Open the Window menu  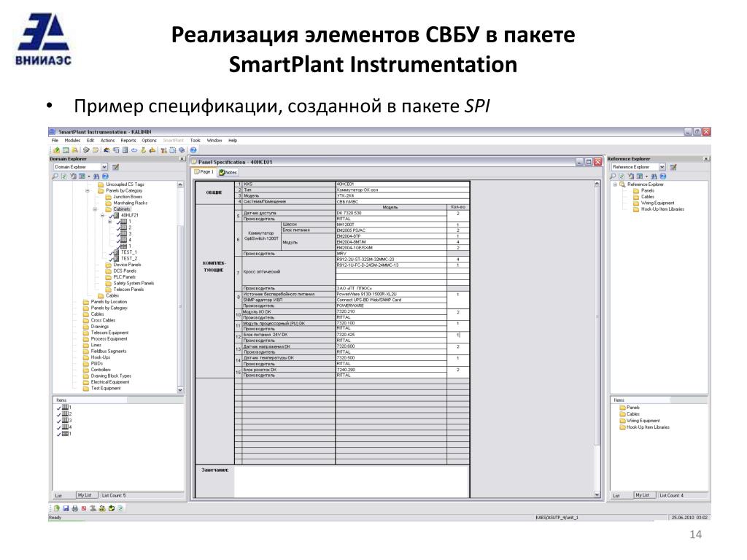coord(214,141)
